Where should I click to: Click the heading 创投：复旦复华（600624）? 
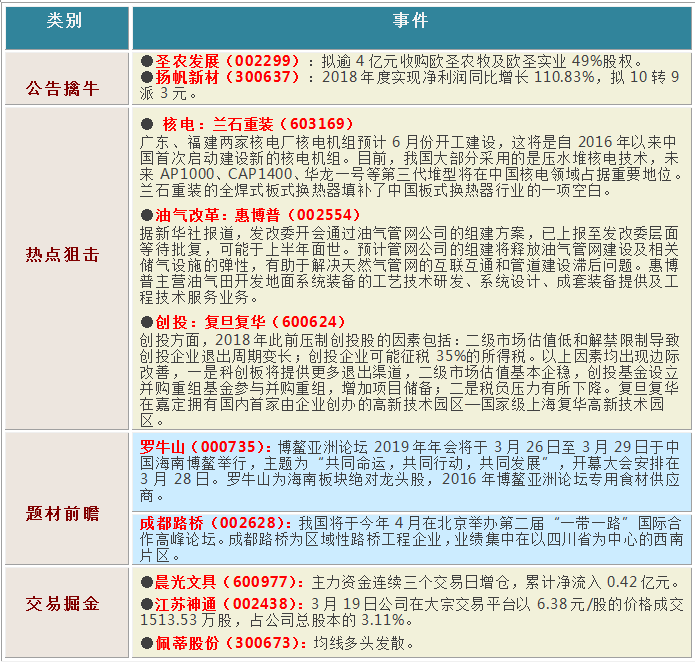coord(250,322)
